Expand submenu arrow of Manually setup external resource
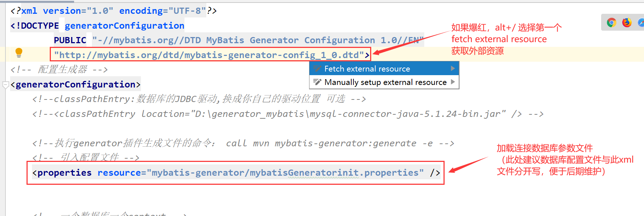The image size is (644, 216). (x=453, y=82)
